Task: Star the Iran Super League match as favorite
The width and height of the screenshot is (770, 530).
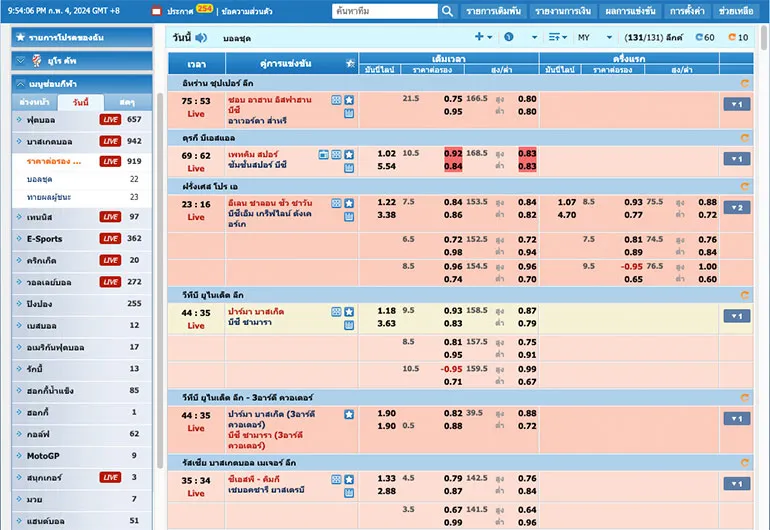Action: (349, 100)
